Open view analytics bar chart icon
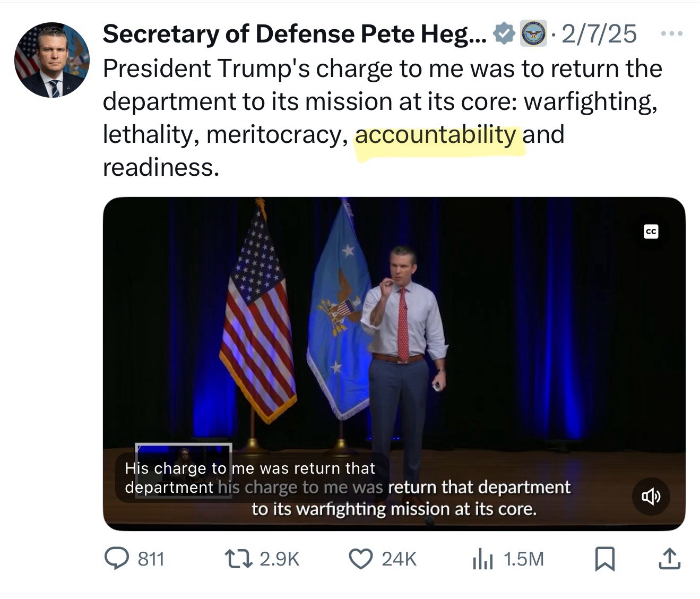This screenshot has width=700, height=599. coord(482,559)
